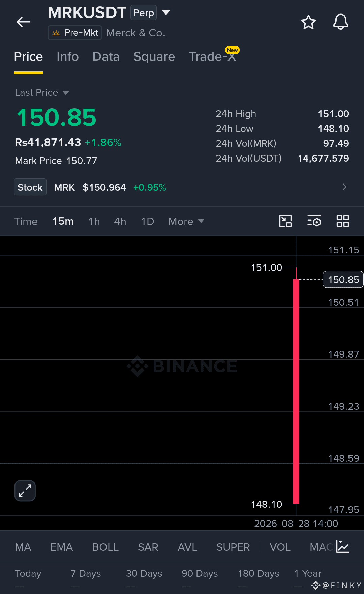Open the Last Price dropdown
Image resolution: width=364 pixels, height=594 pixels.
tap(66, 93)
